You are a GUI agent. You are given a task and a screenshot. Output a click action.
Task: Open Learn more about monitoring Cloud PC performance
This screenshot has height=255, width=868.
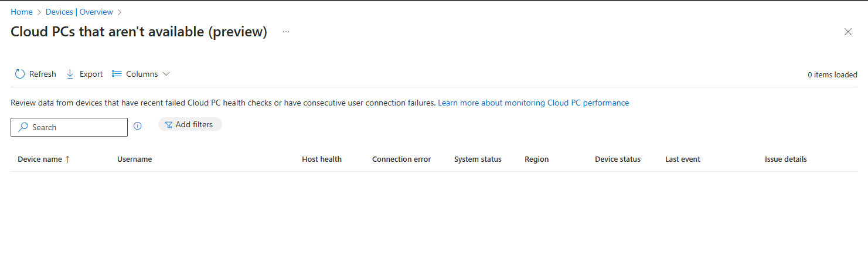533,103
